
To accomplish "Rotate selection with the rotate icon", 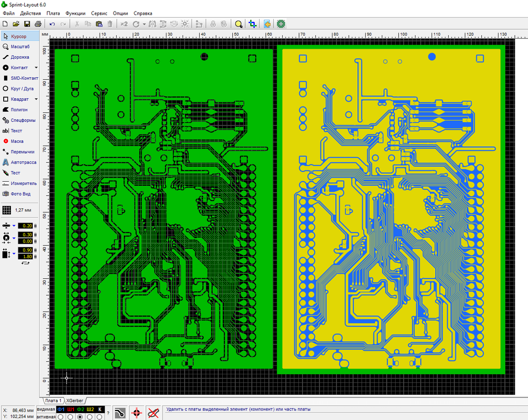I will click(136, 24).
